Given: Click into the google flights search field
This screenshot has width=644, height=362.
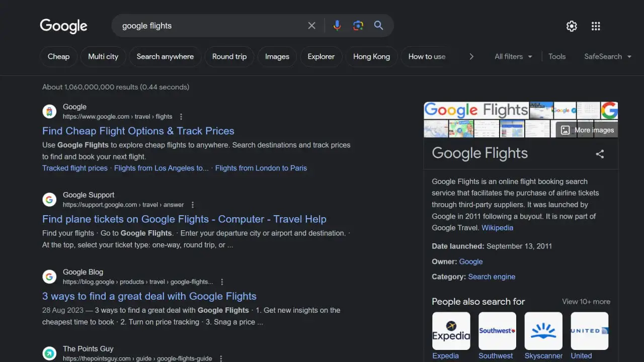Looking at the screenshot, I should pyautogui.click(x=211, y=26).
